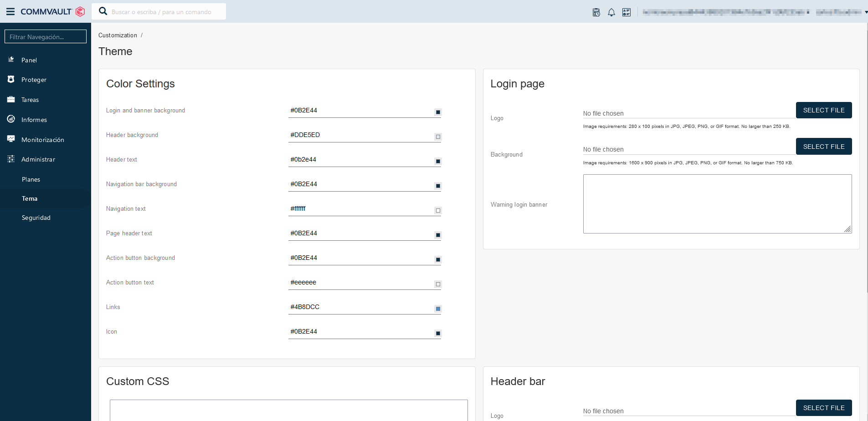The width and height of the screenshot is (868, 421).
Task: Click SELECT FILE for login Background
Action: (824, 147)
